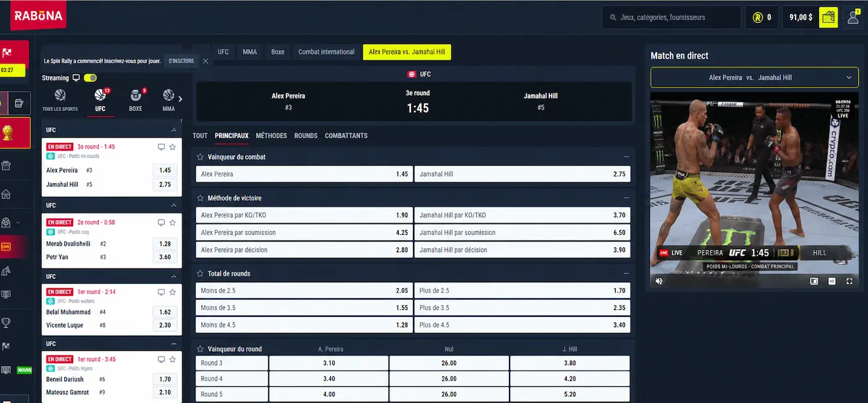Collapse the first UFC group with Alex Pereira
Image resolution: width=868 pixels, height=403 pixels.
point(174,130)
